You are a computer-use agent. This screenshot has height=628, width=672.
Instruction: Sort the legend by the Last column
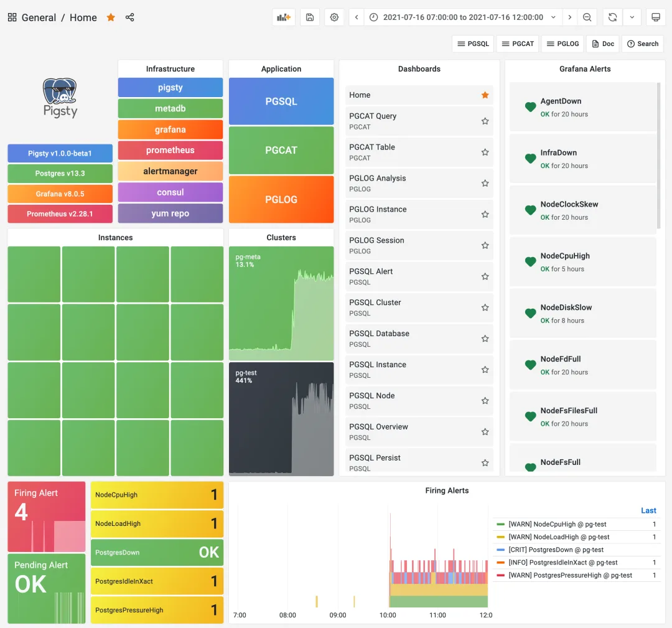pos(648,510)
